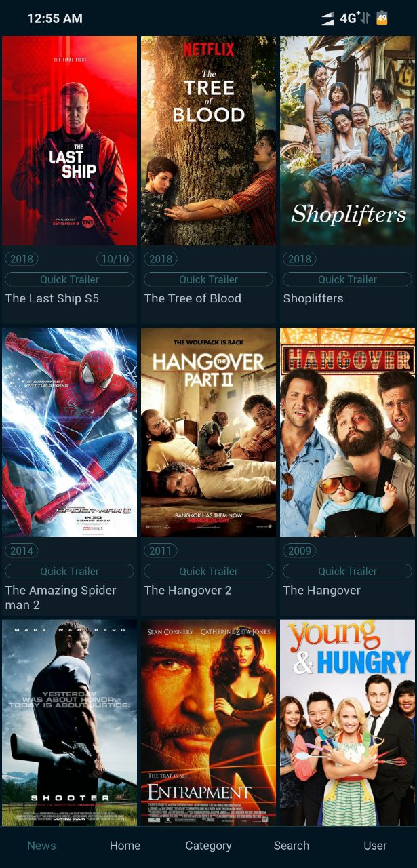Tap the 10/10 rating badge
Viewport: 417px width, 868px height.
click(115, 259)
